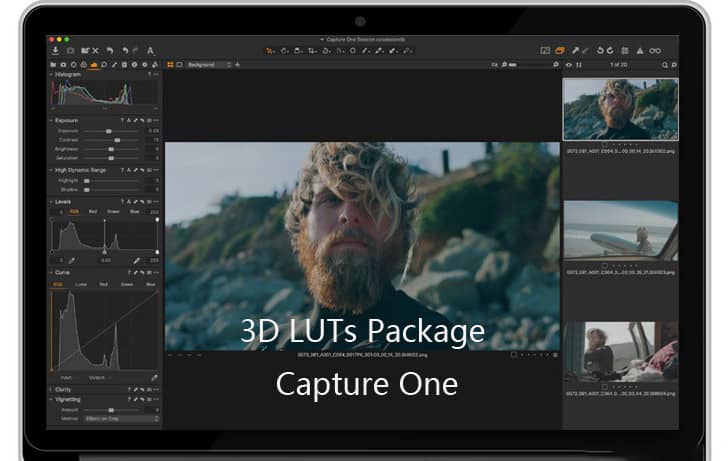Open the Lens tool tab
Viewport: 728px width, 461px height.
(73, 65)
